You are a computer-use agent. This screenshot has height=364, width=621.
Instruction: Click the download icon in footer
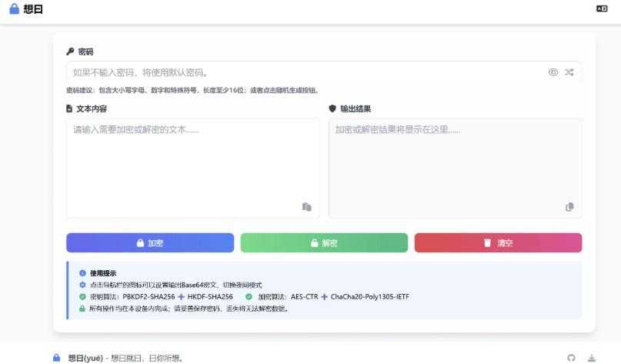click(x=592, y=358)
